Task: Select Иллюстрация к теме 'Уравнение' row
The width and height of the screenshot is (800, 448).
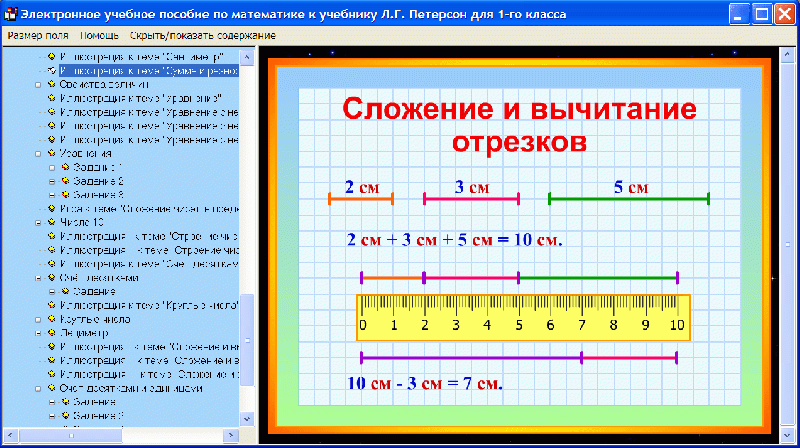Action: (141, 98)
